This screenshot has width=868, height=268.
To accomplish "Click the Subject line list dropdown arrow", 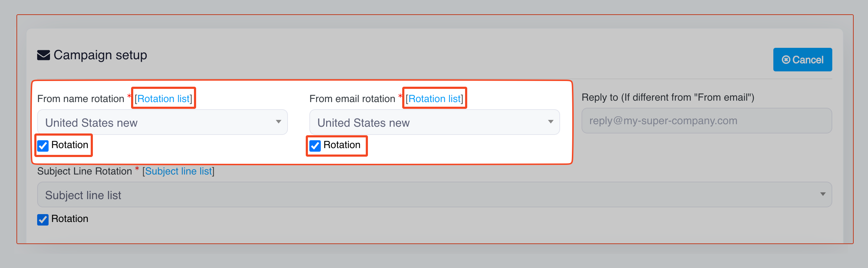I will pos(823,194).
